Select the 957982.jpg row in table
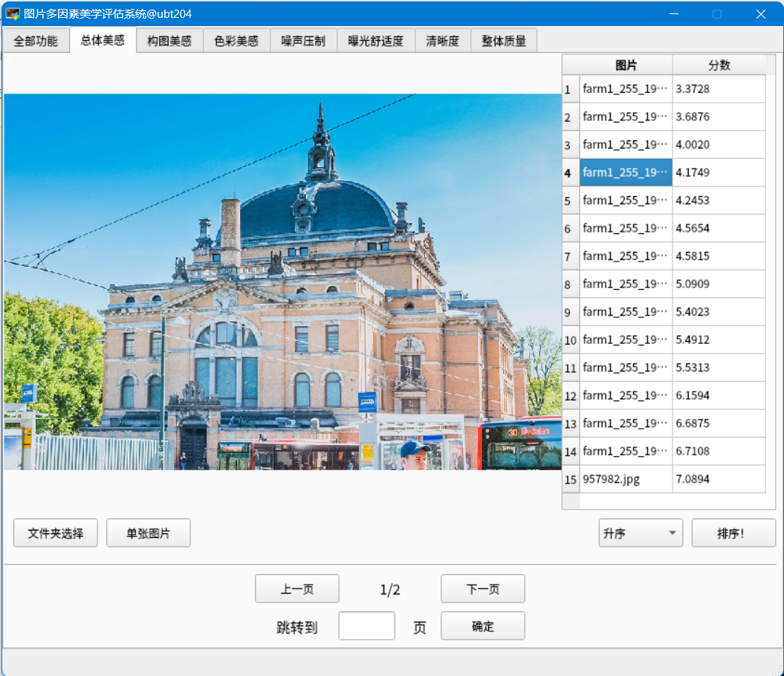The height and width of the screenshot is (676, 784). [x=626, y=479]
